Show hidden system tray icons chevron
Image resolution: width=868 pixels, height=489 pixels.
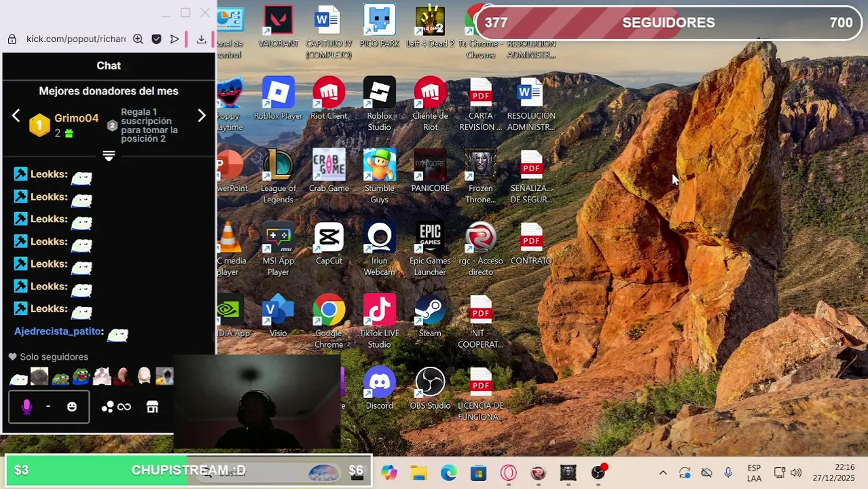click(663, 473)
